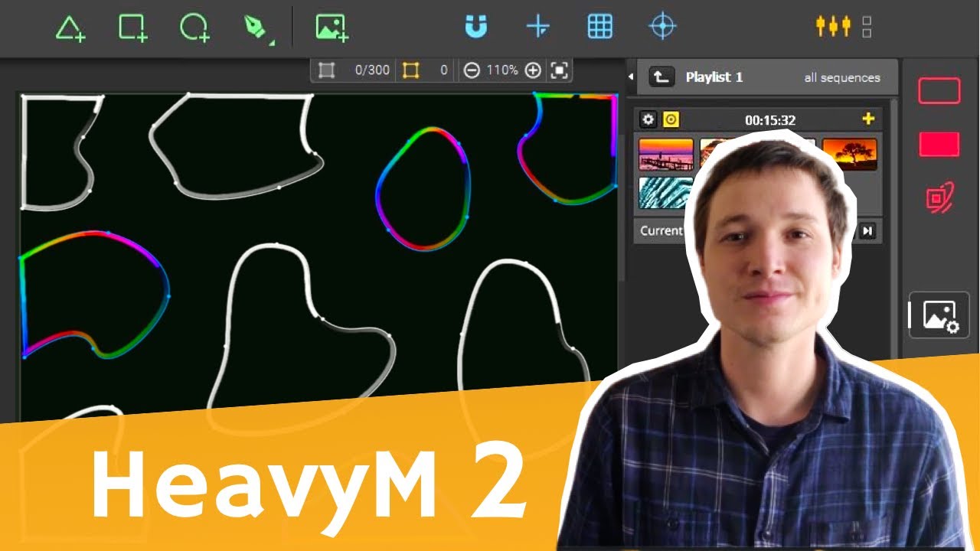This screenshot has height=551, width=980.
Task: Click the small squares icon beside the mixer
Action: 867,27
